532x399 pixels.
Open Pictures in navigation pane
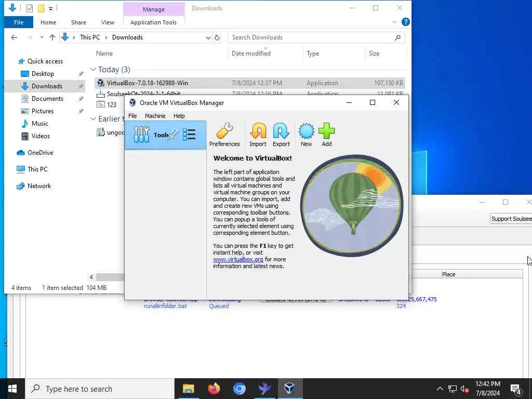(43, 111)
